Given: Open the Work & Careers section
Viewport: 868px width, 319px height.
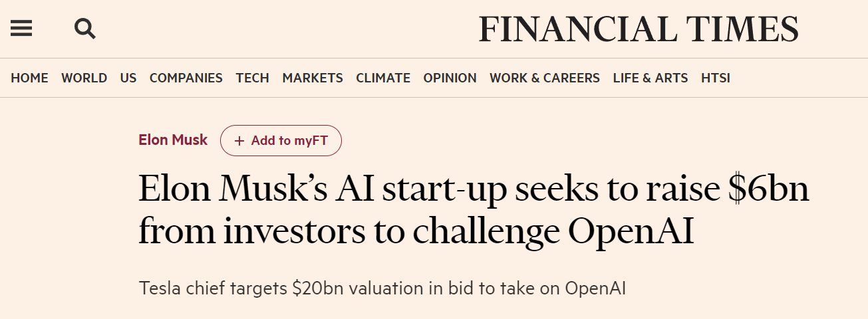Looking at the screenshot, I should [x=545, y=78].
